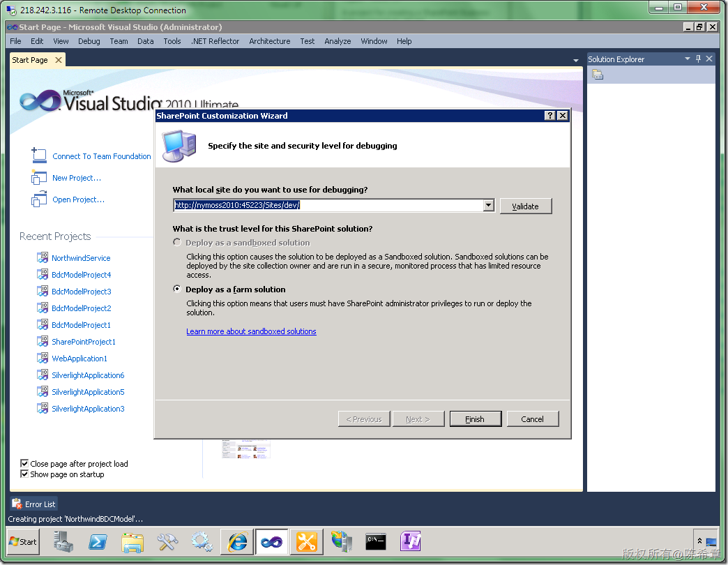728x565 pixels.
Task: Open the InfoPath taskbar icon
Action: coord(411,541)
